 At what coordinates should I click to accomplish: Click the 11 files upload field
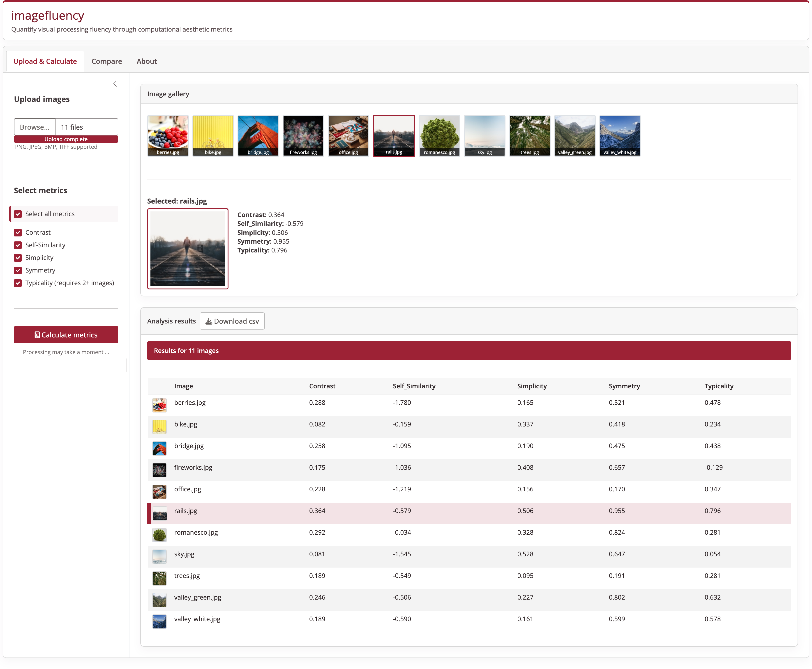(x=86, y=127)
